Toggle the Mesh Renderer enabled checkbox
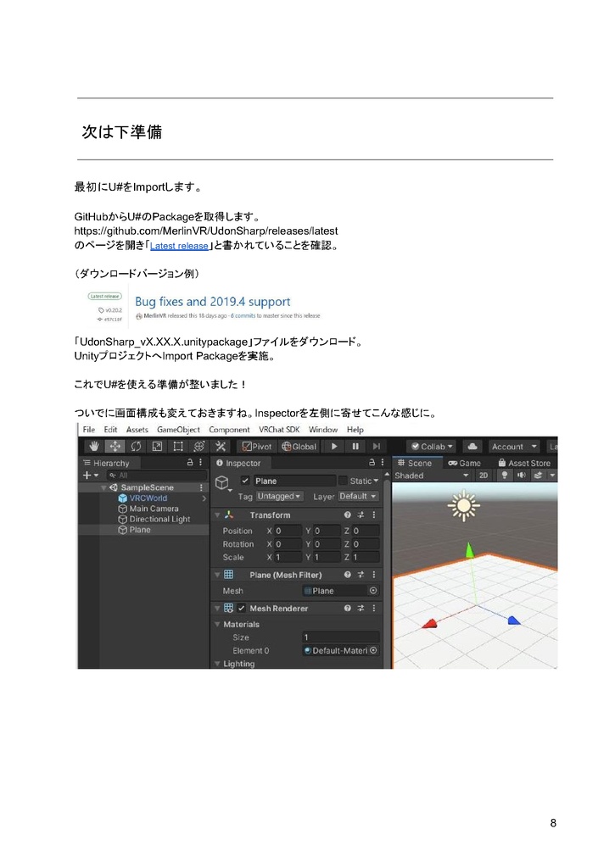615x868 pixels. [242, 608]
